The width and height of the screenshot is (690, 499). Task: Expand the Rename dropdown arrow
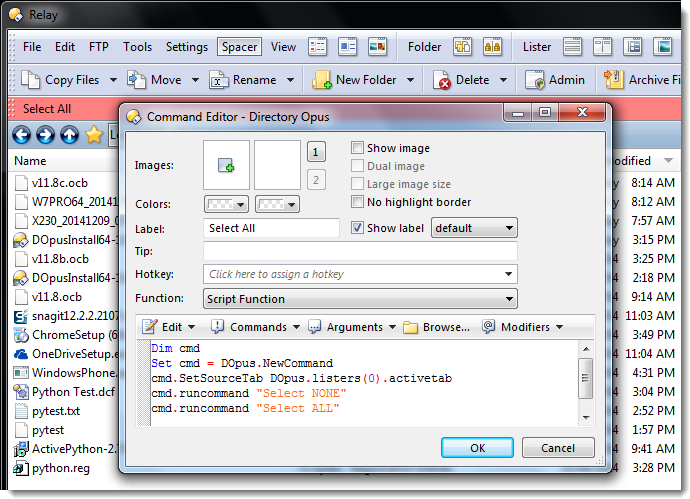click(x=290, y=80)
